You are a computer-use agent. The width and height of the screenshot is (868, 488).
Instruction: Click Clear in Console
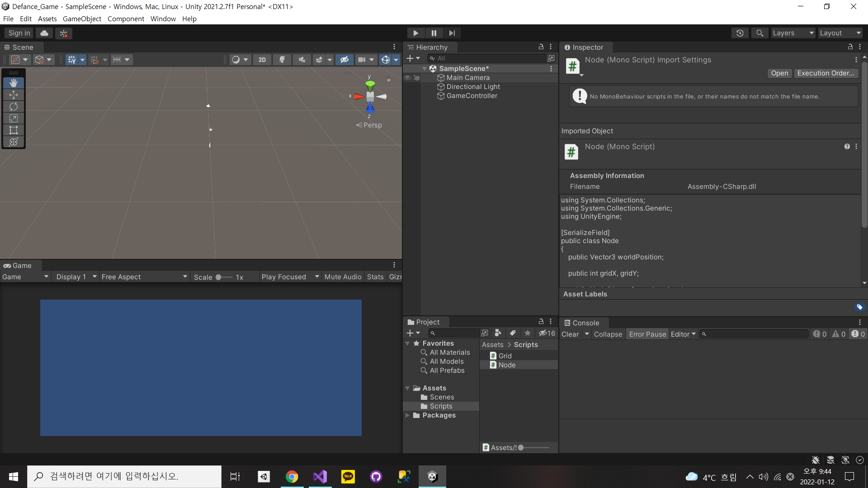click(570, 334)
